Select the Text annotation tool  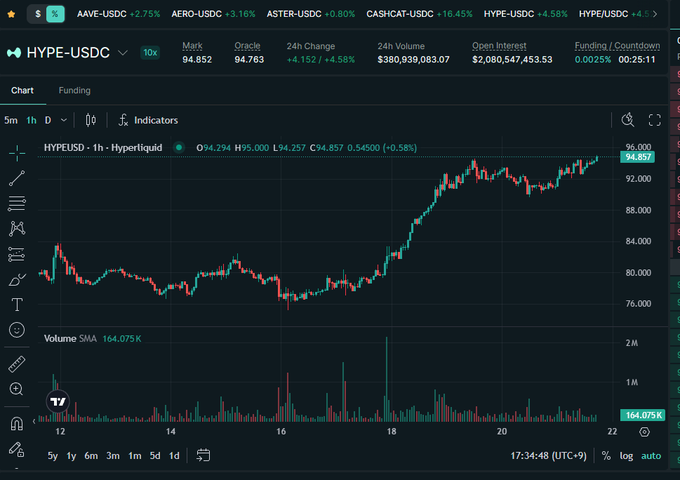click(x=17, y=305)
